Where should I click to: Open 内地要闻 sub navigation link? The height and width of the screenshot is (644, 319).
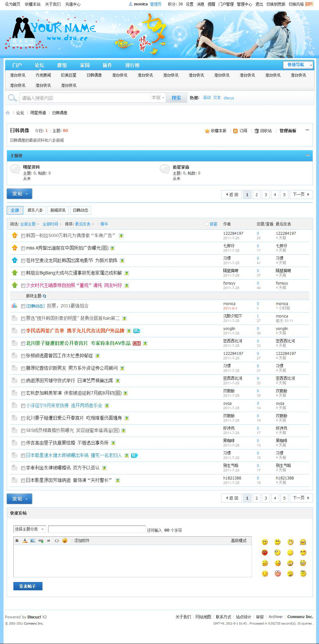pyautogui.click(x=43, y=75)
